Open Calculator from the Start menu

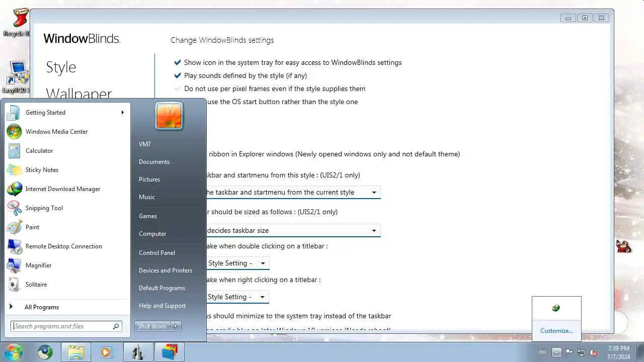pos(67,151)
